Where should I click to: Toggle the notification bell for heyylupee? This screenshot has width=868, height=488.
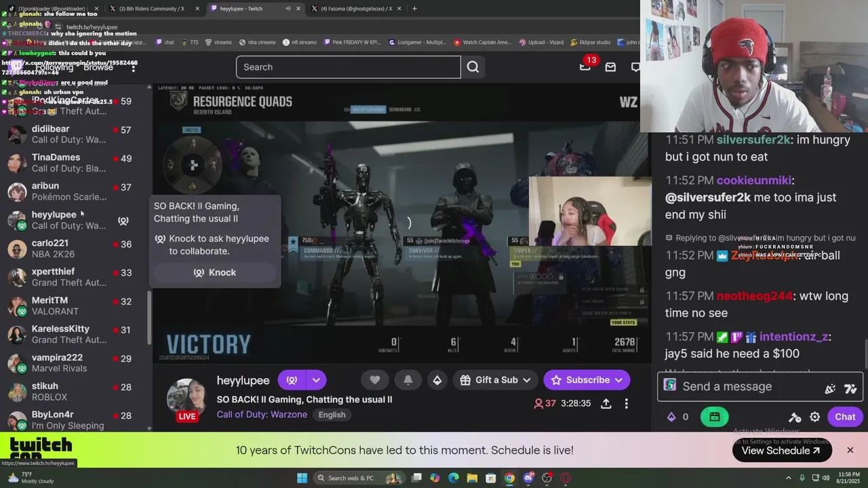coord(408,380)
